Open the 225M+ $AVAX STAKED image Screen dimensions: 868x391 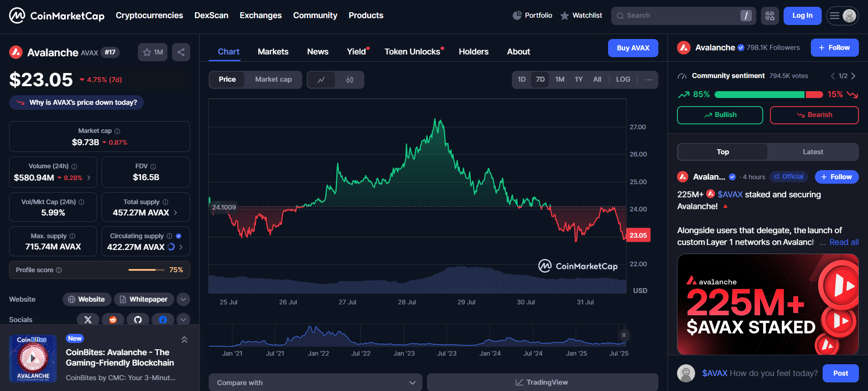(x=768, y=304)
